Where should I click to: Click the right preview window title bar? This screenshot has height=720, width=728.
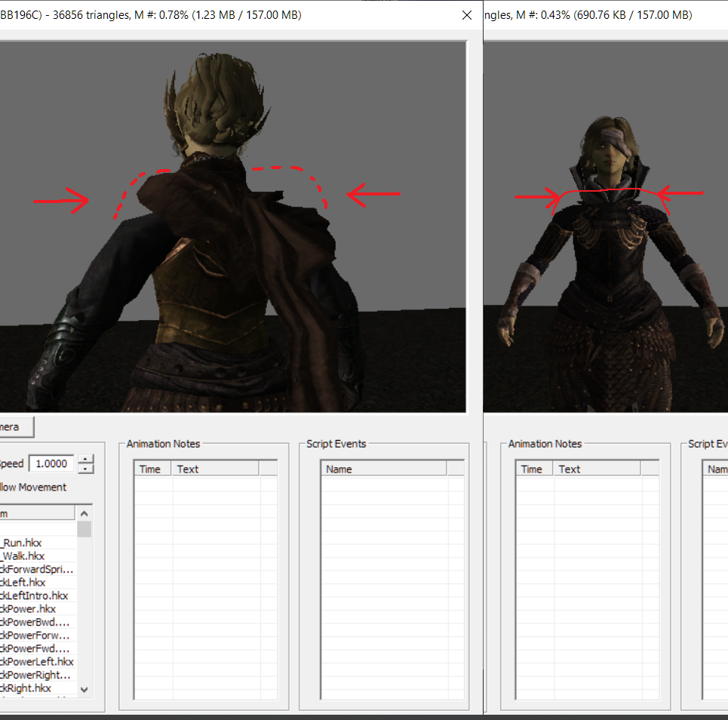(x=606, y=15)
